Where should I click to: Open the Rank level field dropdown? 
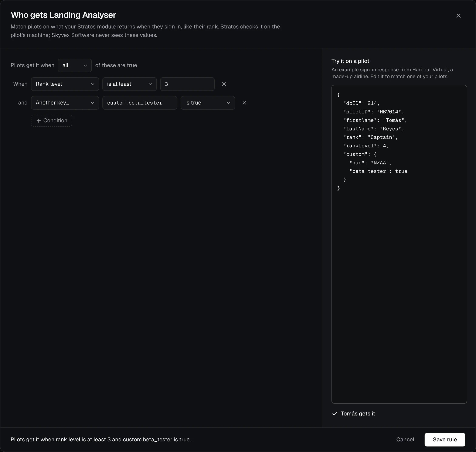(x=65, y=84)
